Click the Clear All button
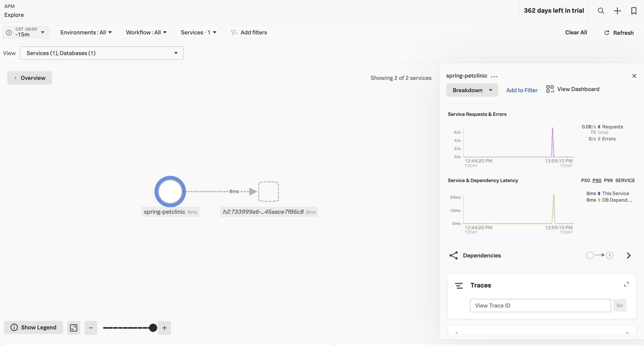The width and height of the screenshot is (644, 346). (576, 32)
